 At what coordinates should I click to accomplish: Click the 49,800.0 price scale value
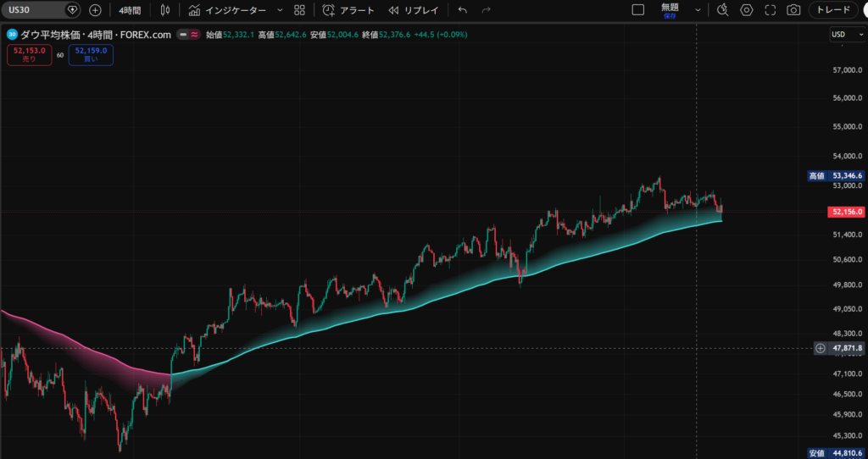[x=848, y=285]
